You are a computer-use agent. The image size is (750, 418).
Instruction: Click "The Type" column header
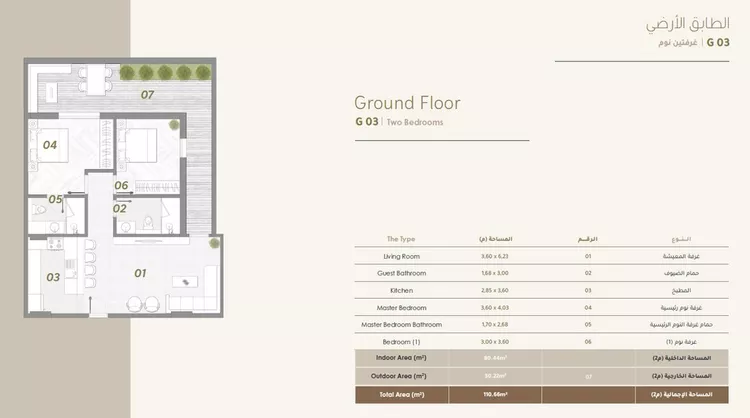[x=401, y=239]
